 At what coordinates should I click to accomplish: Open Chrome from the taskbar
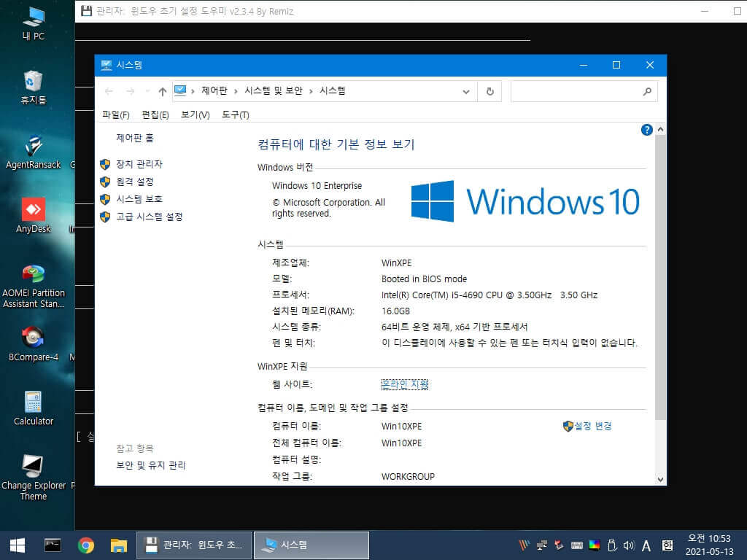coord(86,545)
